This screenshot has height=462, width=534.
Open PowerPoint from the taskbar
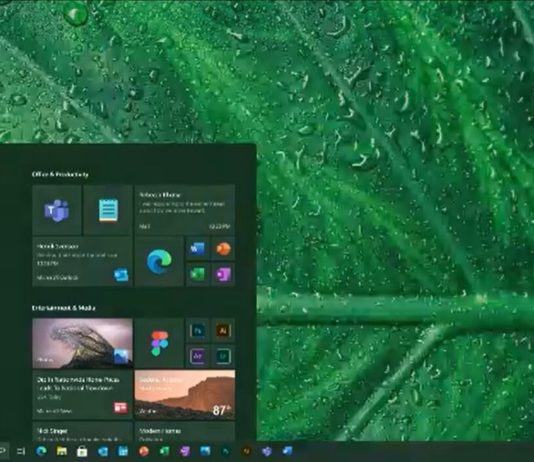click(144, 451)
